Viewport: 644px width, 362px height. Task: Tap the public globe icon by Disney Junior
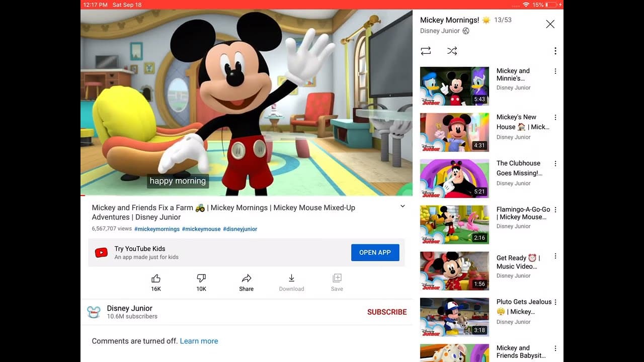[466, 31]
